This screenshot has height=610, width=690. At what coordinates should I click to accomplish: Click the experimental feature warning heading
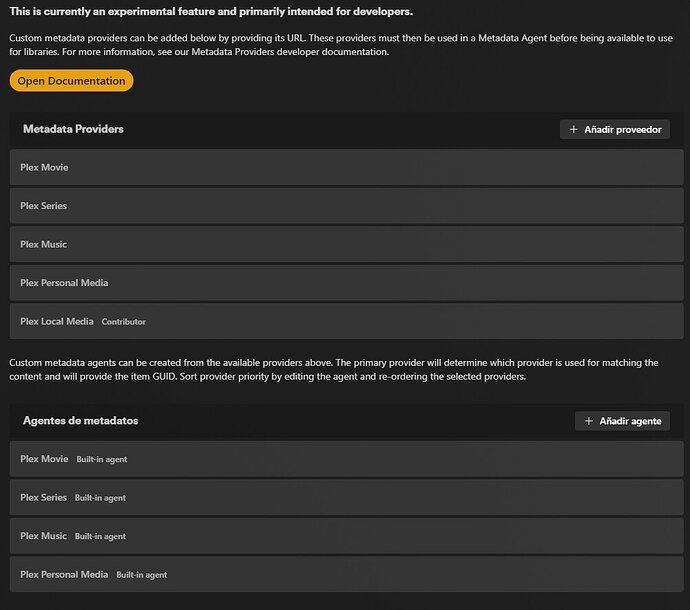[x=211, y=11]
